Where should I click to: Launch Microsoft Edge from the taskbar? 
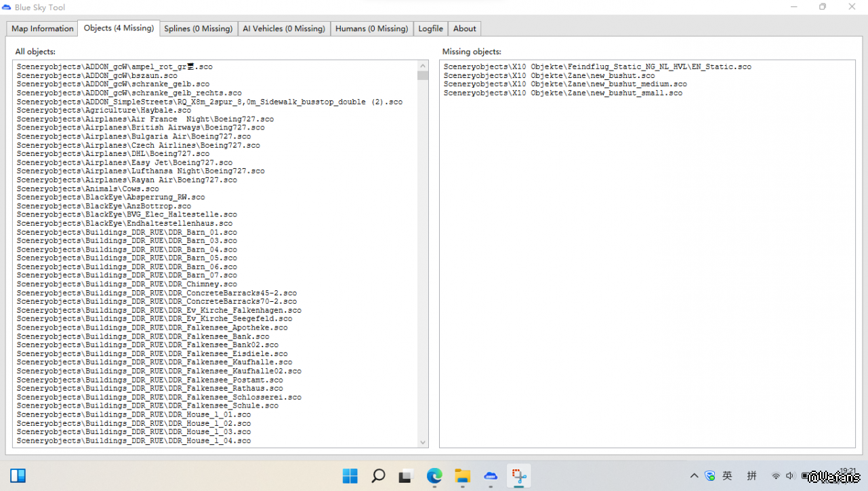tap(434, 476)
